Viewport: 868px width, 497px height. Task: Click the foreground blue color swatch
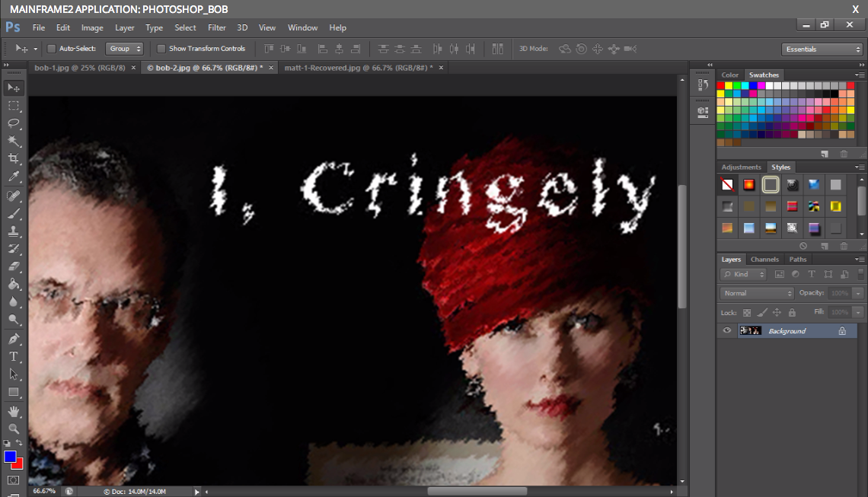point(10,457)
